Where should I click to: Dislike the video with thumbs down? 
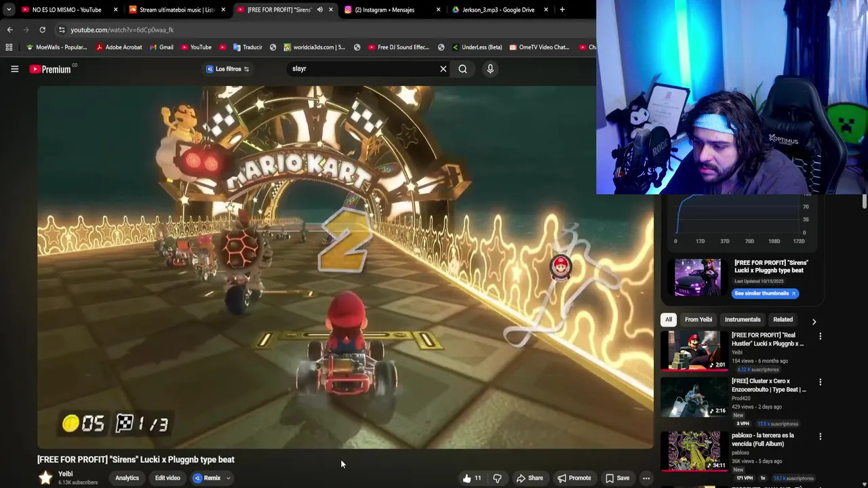click(x=497, y=478)
